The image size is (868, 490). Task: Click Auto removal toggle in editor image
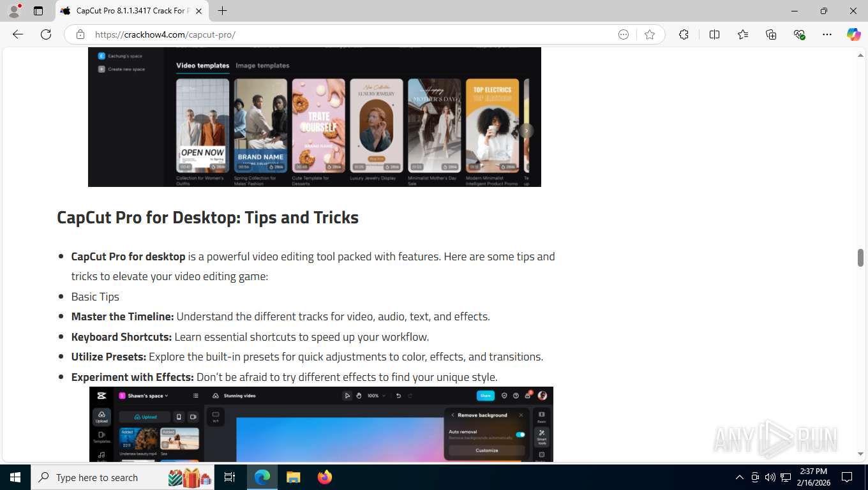tap(520, 434)
